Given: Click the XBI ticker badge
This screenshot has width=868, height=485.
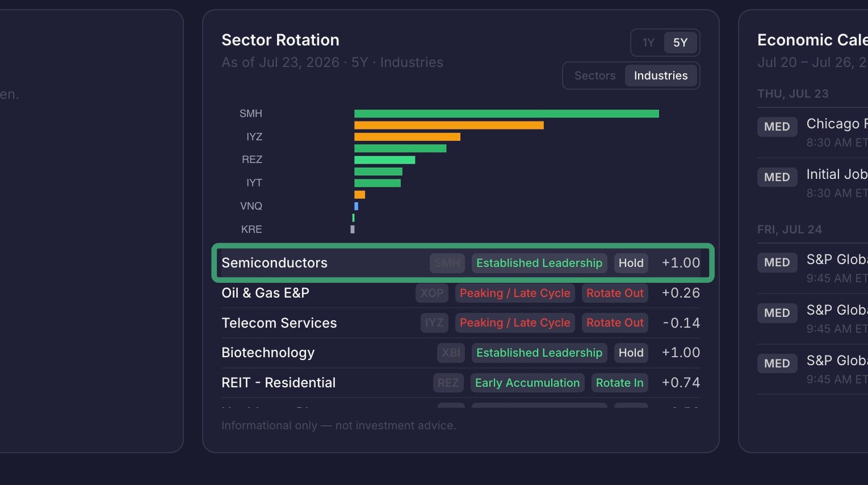Looking at the screenshot, I should [451, 353].
